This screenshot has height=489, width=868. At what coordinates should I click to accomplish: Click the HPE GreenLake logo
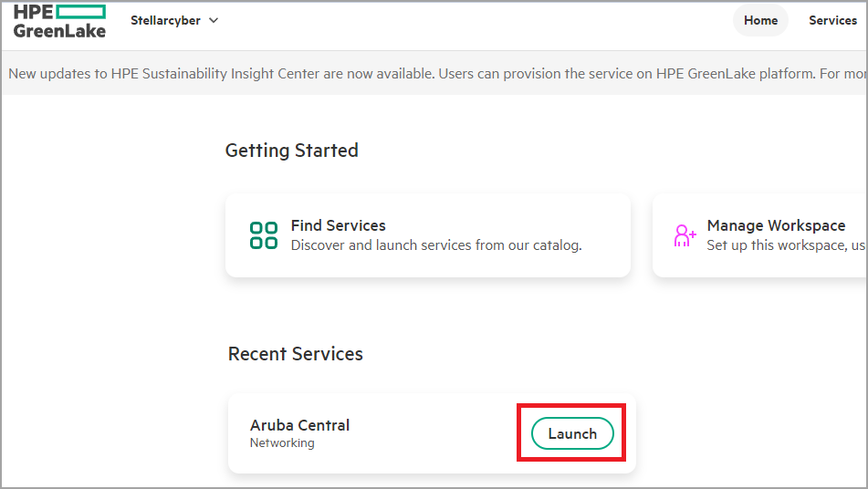coord(59,21)
